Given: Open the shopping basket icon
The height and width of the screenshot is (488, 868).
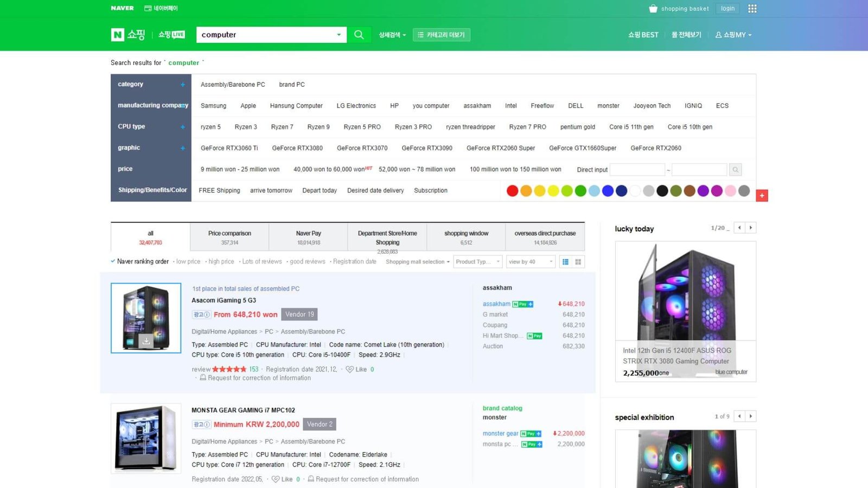Looking at the screenshot, I should [x=653, y=8].
